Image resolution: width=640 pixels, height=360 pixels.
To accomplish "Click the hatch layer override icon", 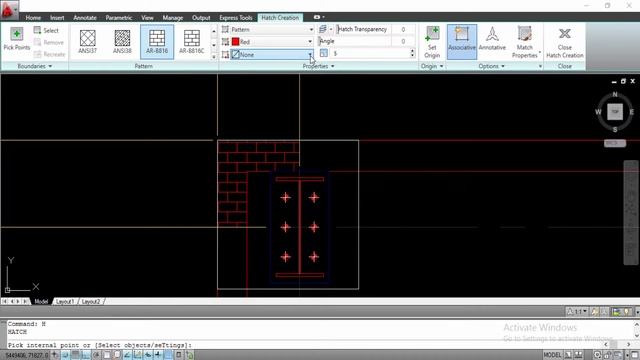I will pos(323,29).
